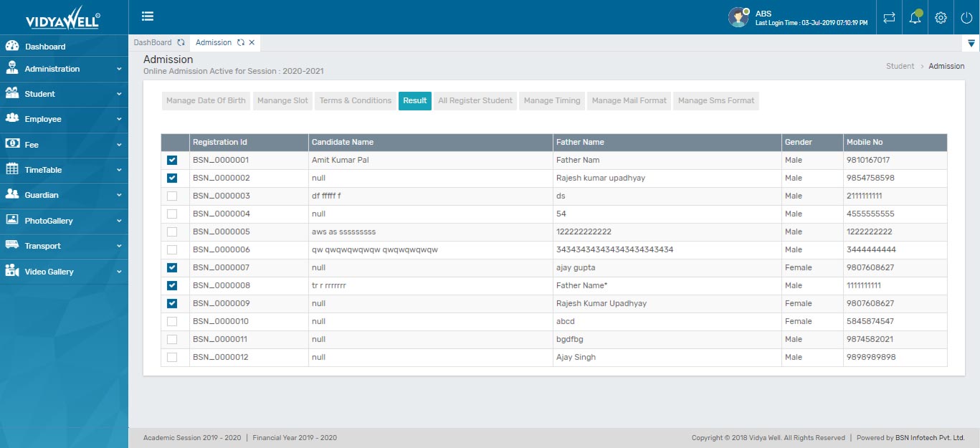Click the Fee money icon

pos(11,144)
